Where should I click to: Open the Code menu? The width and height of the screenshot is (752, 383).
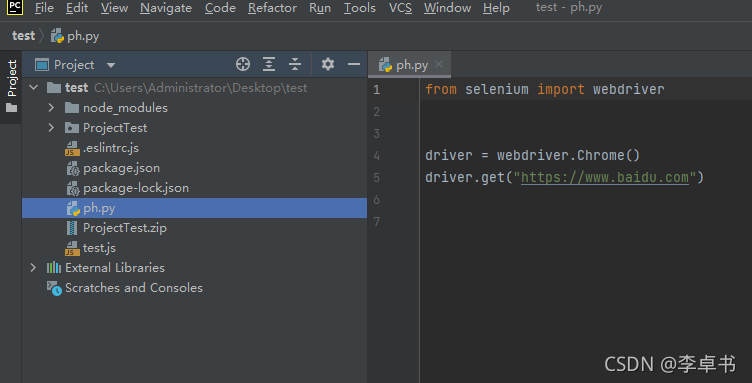pyautogui.click(x=220, y=8)
